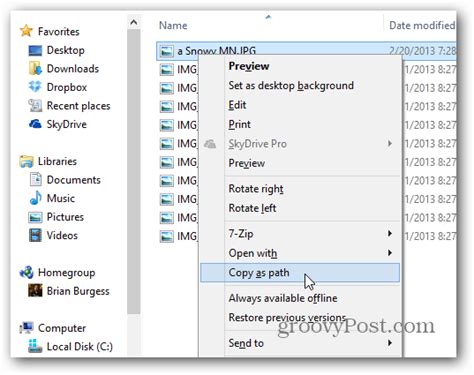This screenshot has height=375, width=474.
Task: Select the a Snowy MN.JPG file name
Action: [216, 51]
